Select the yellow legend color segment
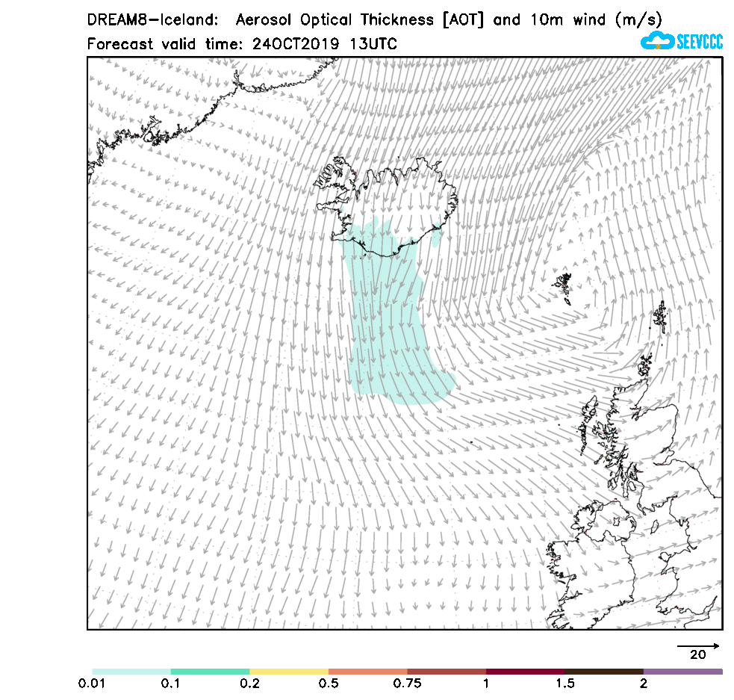The height and width of the screenshot is (700, 734). (x=289, y=672)
